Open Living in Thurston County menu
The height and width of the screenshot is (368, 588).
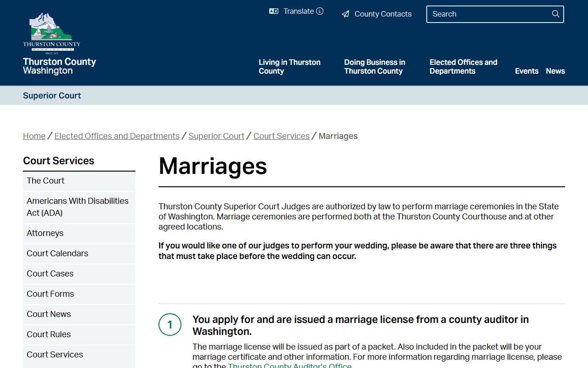(x=289, y=67)
